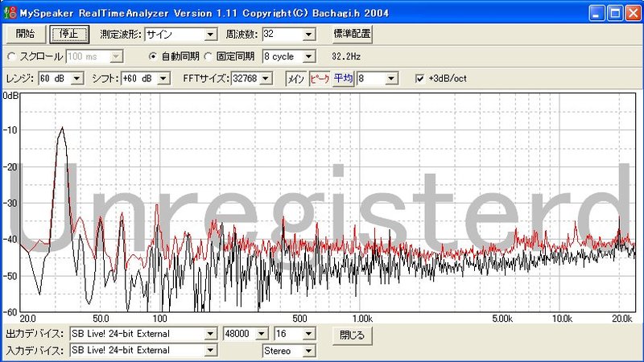The width and height of the screenshot is (644, 362).
Task: Select the 自動同期 radio option
Action: [154, 56]
